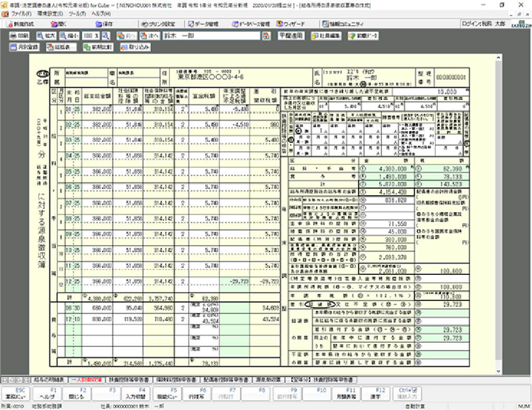The height and width of the screenshot is (410, 532).
Task: Click the magnifier icon beside 100%
Action: (106, 35)
